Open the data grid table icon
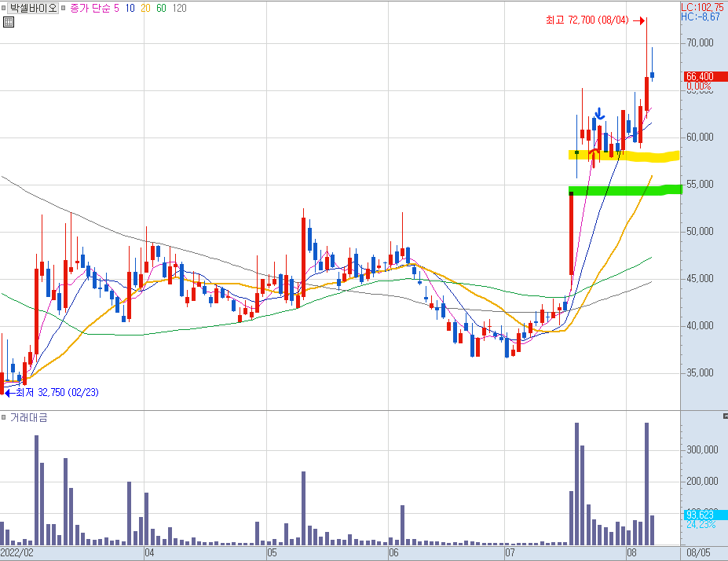This screenshot has width=728, height=561. (x=9, y=22)
